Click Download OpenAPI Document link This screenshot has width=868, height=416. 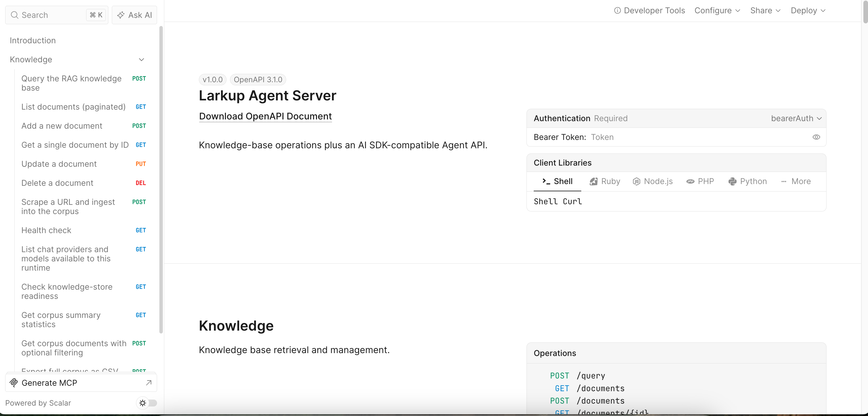[x=265, y=116]
